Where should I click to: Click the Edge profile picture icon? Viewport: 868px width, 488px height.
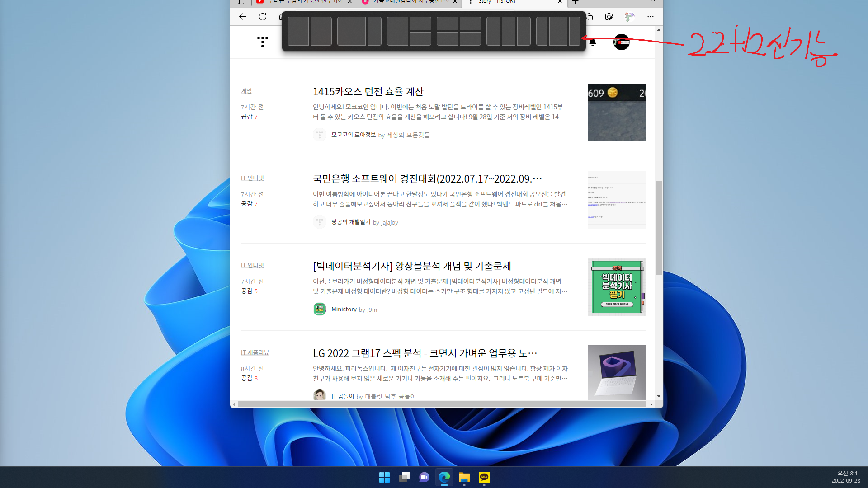pos(629,17)
